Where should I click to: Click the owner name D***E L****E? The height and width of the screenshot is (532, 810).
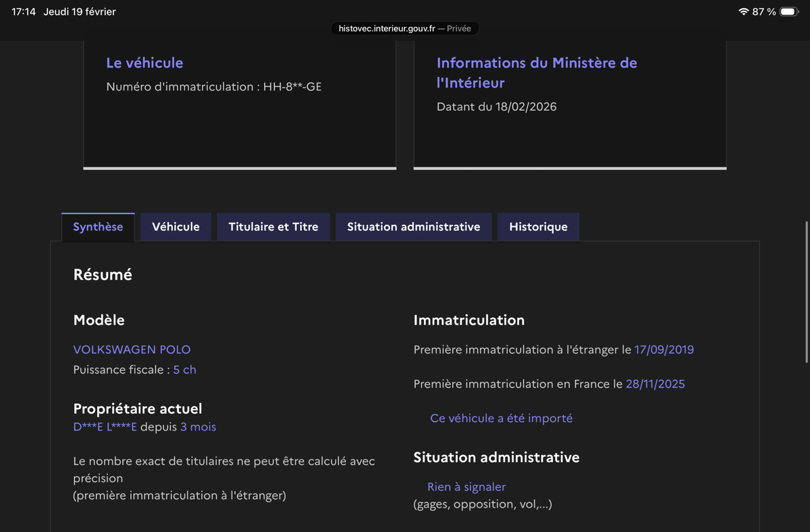coord(105,427)
